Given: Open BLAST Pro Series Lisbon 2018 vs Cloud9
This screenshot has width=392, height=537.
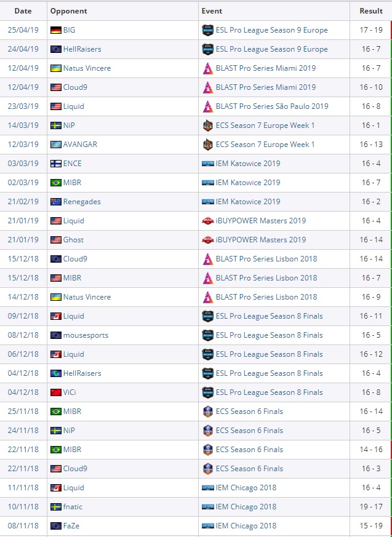Looking at the screenshot, I should (x=266, y=259).
